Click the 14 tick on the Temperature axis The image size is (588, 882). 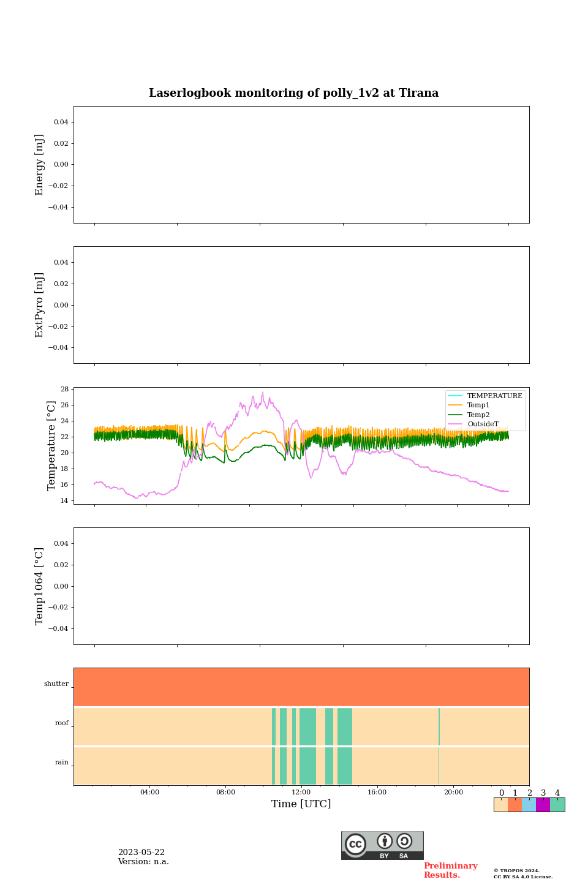(64, 501)
